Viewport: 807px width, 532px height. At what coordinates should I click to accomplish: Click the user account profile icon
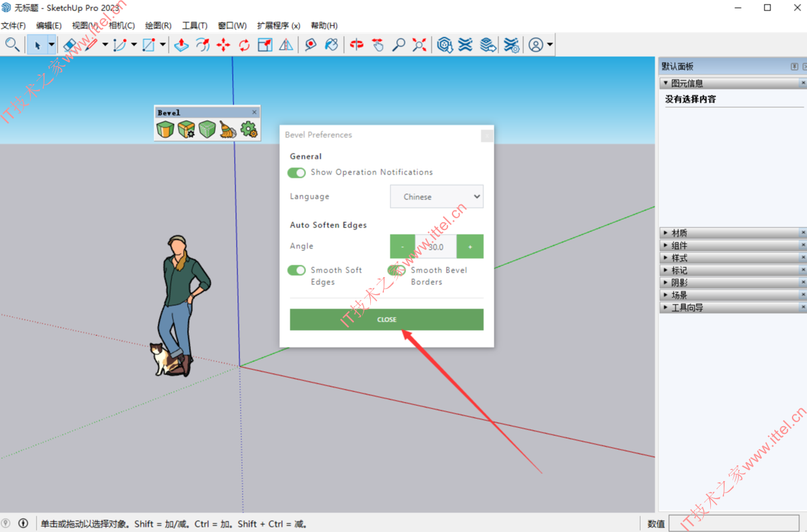[536, 44]
